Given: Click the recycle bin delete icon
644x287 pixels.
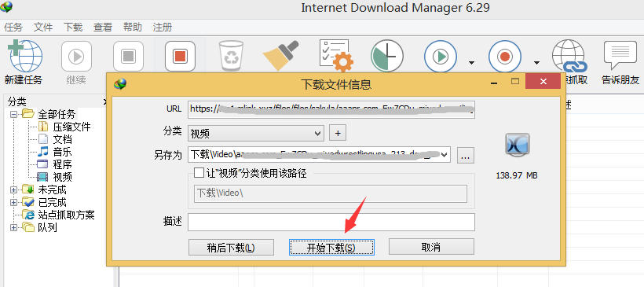Looking at the screenshot, I should coord(232,57).
